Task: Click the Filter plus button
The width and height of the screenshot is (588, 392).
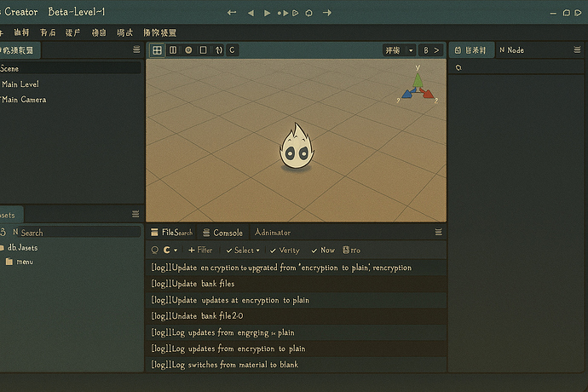Action: tap(200, 250)
